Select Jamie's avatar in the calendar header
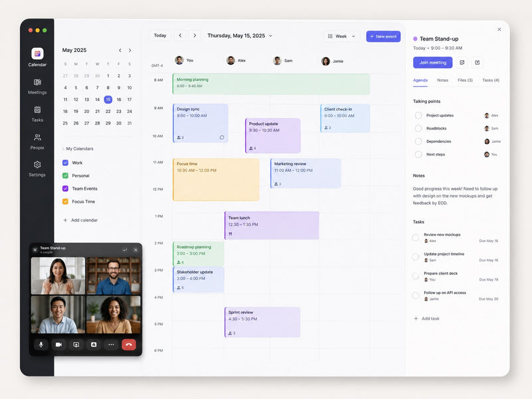Viewport: 532px width, 399px height. click(x=326, y=61)
